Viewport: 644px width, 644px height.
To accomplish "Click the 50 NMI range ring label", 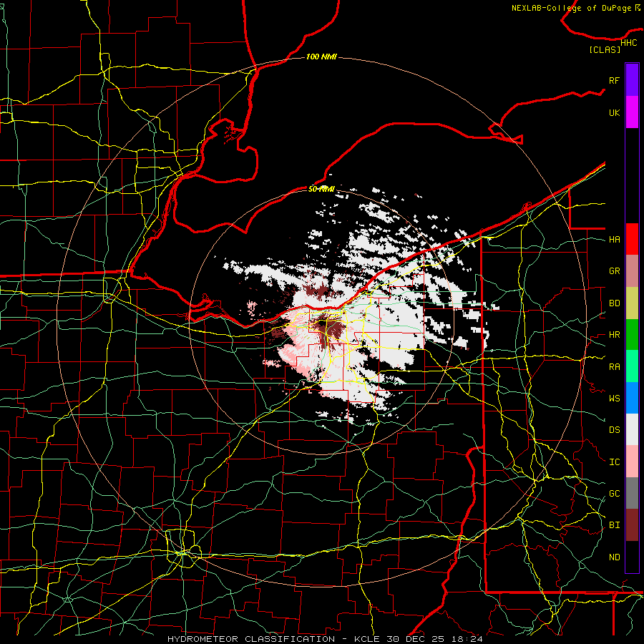I will (x=321, y=189).
